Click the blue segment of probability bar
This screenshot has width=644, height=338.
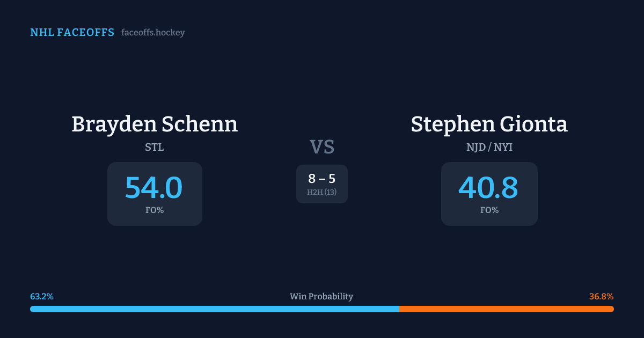pyautogui.click(x=215, y=309)
